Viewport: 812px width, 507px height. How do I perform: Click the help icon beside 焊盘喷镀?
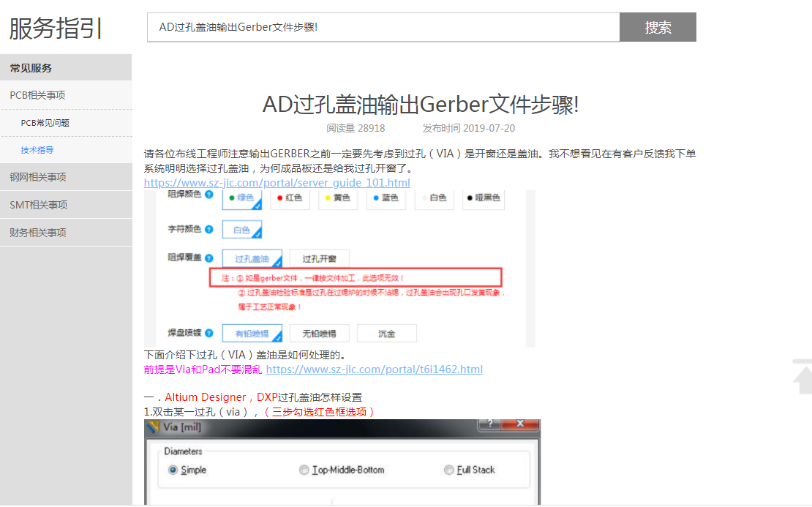point(209,333)
